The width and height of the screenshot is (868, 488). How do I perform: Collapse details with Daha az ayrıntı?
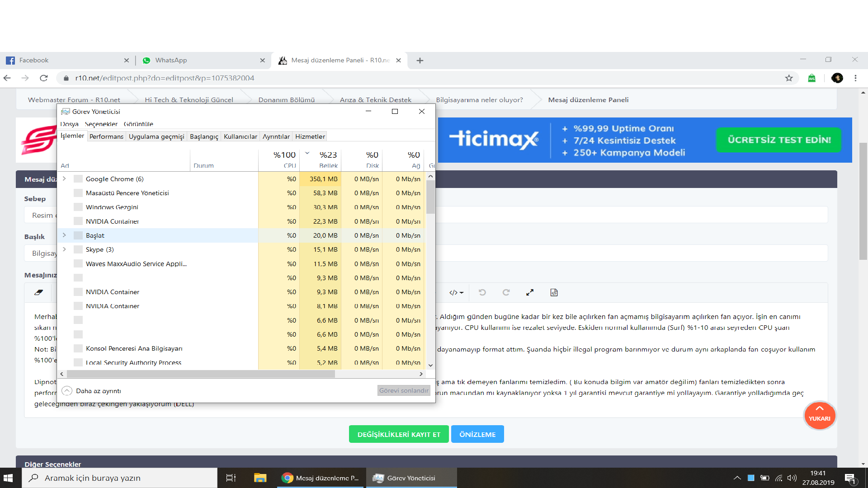coord(91,391)
